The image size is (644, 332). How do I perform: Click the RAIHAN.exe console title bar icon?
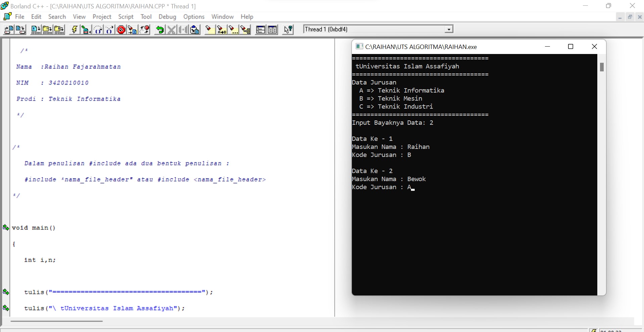point(359,47)
